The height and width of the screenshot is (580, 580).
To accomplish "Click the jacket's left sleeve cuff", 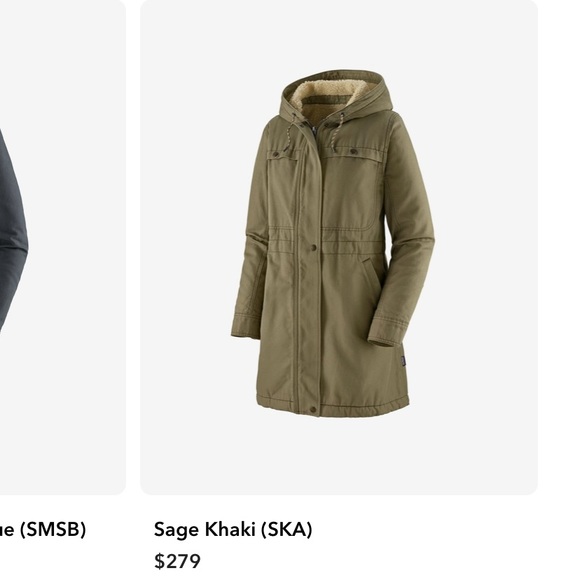I will point(247,326).
